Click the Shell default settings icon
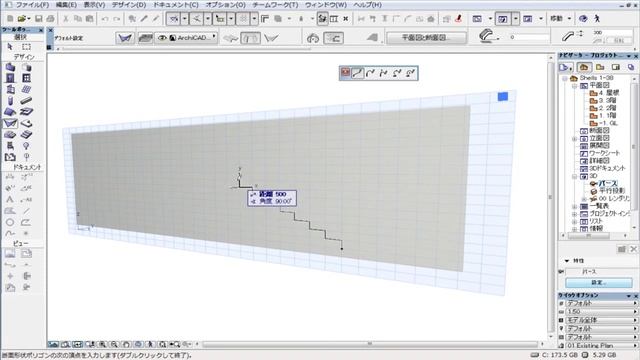This screenshot has width=640, height=360. pos(125,38)
